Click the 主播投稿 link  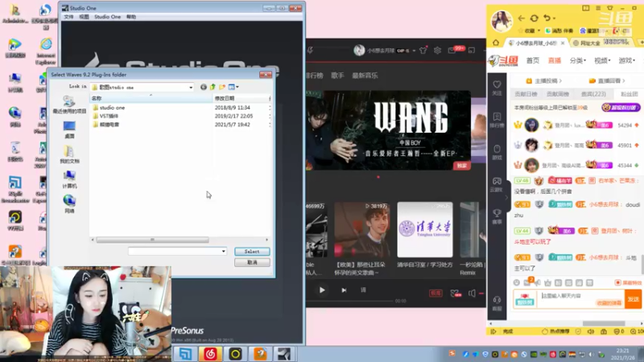point(544,81)
